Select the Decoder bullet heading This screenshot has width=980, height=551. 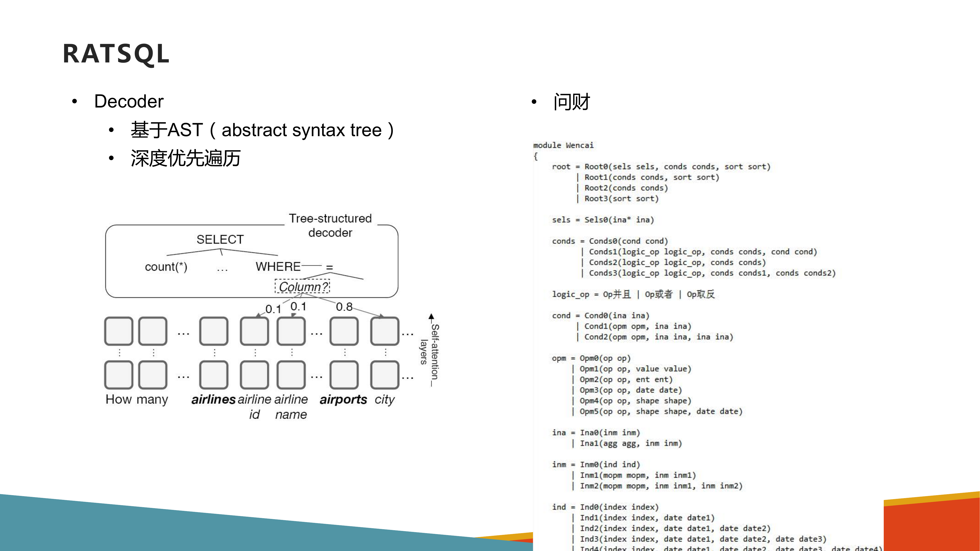[129, 102]
